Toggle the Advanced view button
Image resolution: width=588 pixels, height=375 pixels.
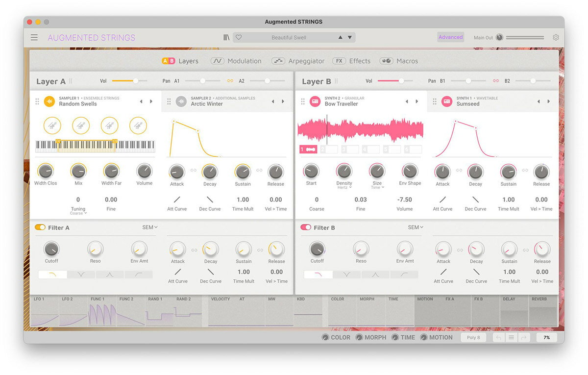(450, 37)
